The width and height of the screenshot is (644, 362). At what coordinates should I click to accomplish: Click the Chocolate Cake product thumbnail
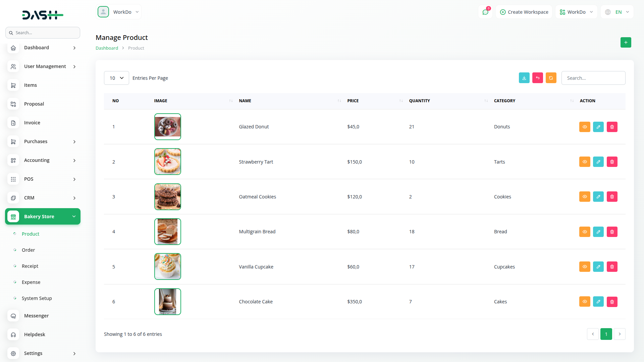[x=167, y=302]
